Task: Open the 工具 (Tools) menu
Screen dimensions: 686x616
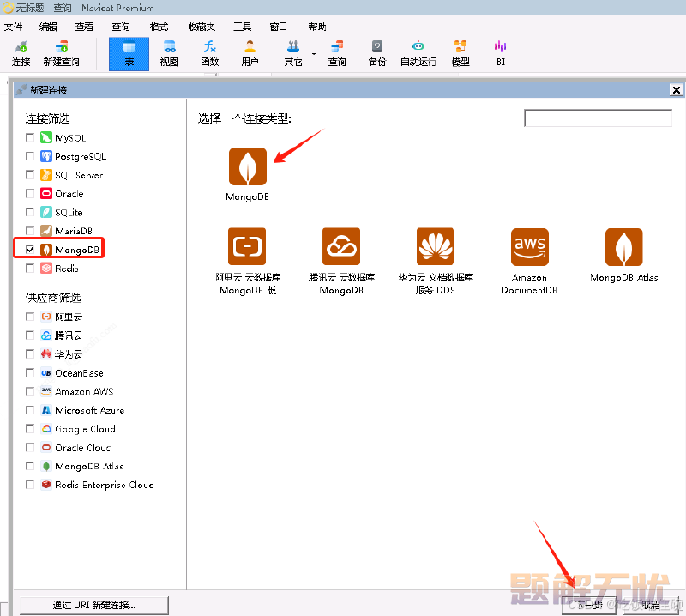Action: point(242,27)
